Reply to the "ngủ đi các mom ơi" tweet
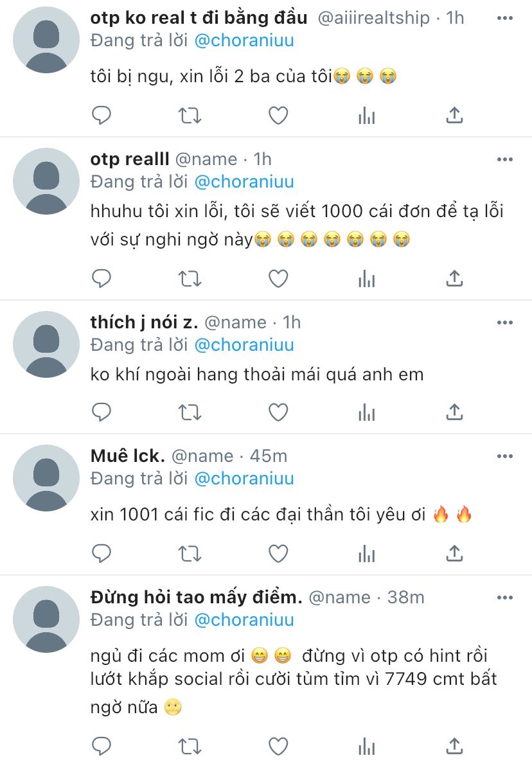 coord(102,746)
